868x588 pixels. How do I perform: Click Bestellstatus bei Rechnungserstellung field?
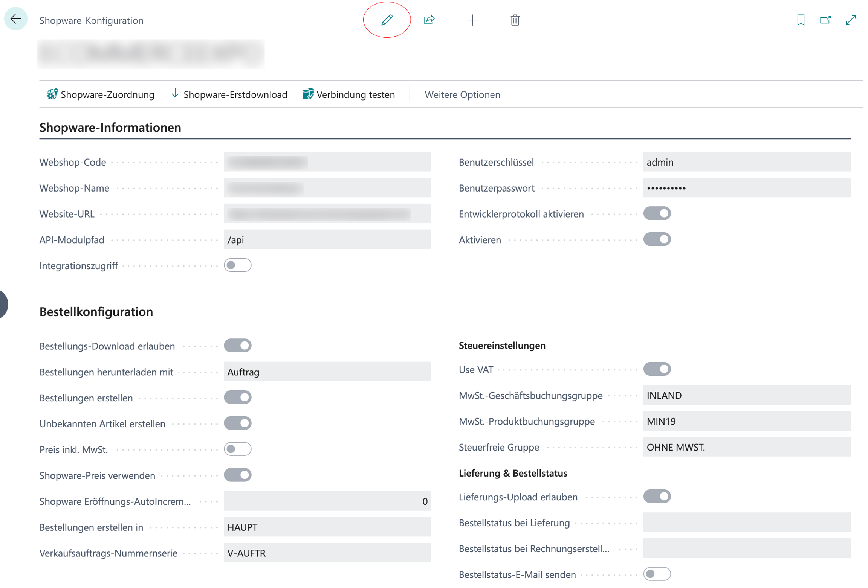746,548
